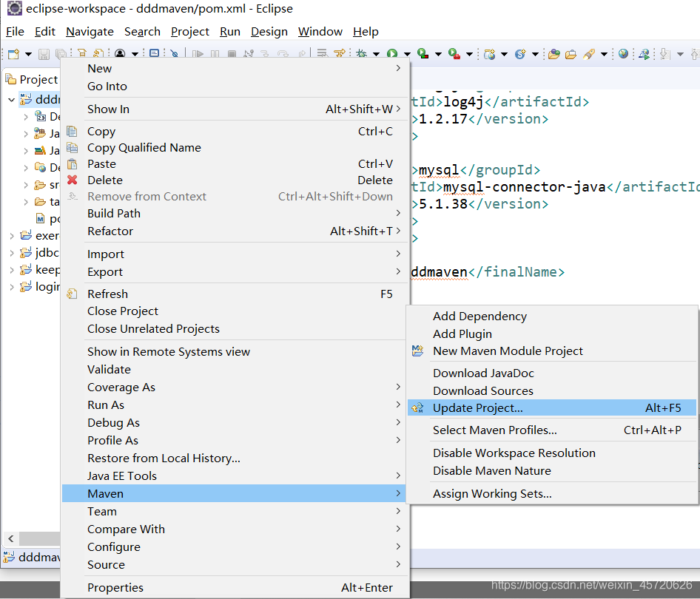This screenshot has height=599, width=700.
Task: Toggle the Use Step Filters icon
Action: click(x=340, y=54)
